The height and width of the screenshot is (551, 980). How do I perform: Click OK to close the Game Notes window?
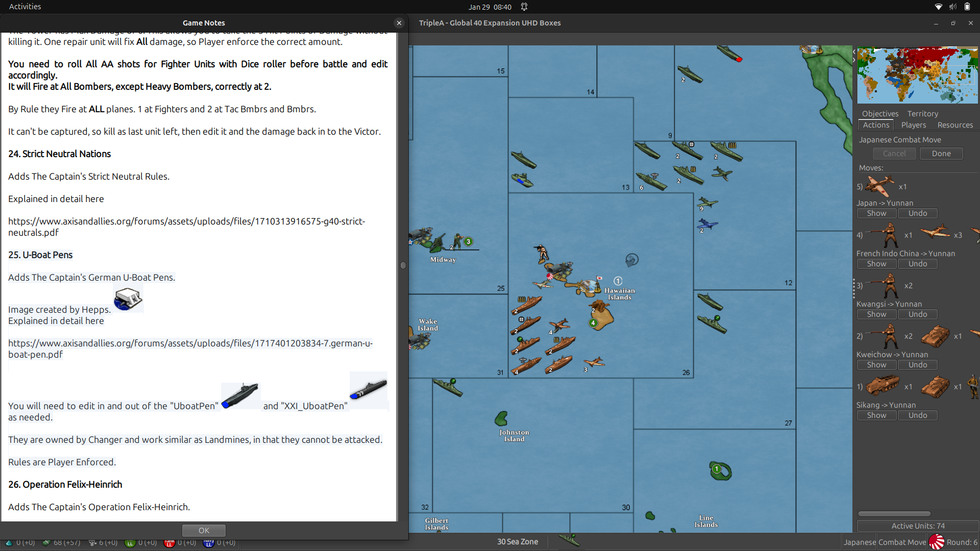point(203,530)
